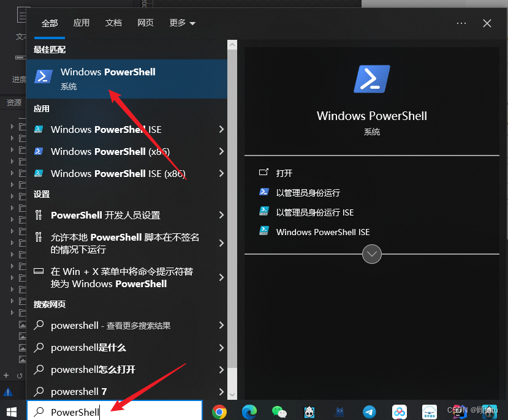The height and width of the screenshot is (420, 508).
Task: Click the results scrollbar down arrow
Action: point(232,395)
